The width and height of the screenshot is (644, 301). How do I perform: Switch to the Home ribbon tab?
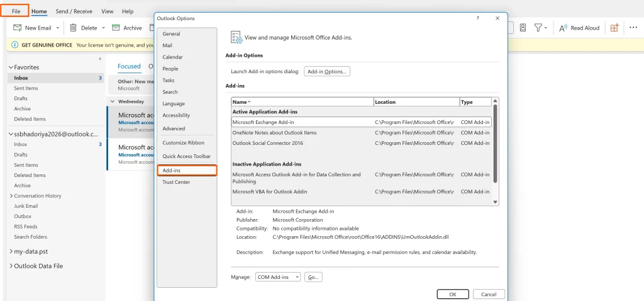(x=39, y=11)
